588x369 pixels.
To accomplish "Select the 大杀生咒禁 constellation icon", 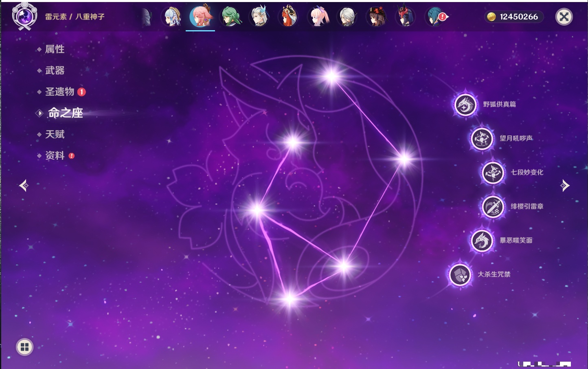I will click(460, 274).
